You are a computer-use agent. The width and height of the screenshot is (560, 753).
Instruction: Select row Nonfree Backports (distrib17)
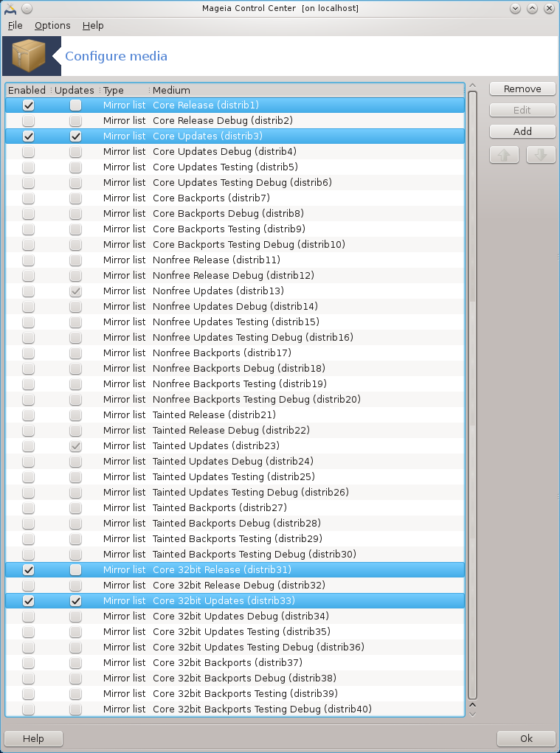point(235,353)
